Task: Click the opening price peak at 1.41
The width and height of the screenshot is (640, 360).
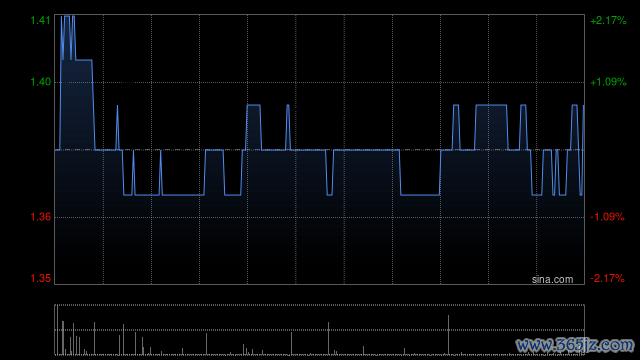Action: (x=67, y=17)
